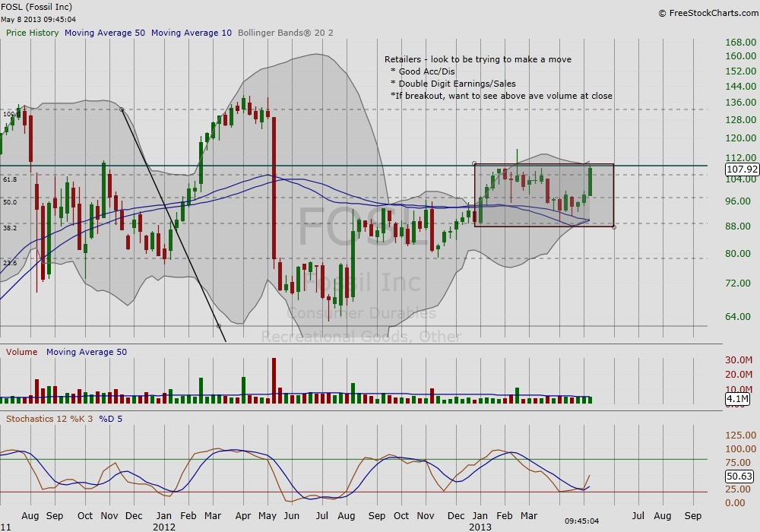Click the 4.1M current volume tag
The width and height of the screenshot is (760, 532).
click(736, 399)
